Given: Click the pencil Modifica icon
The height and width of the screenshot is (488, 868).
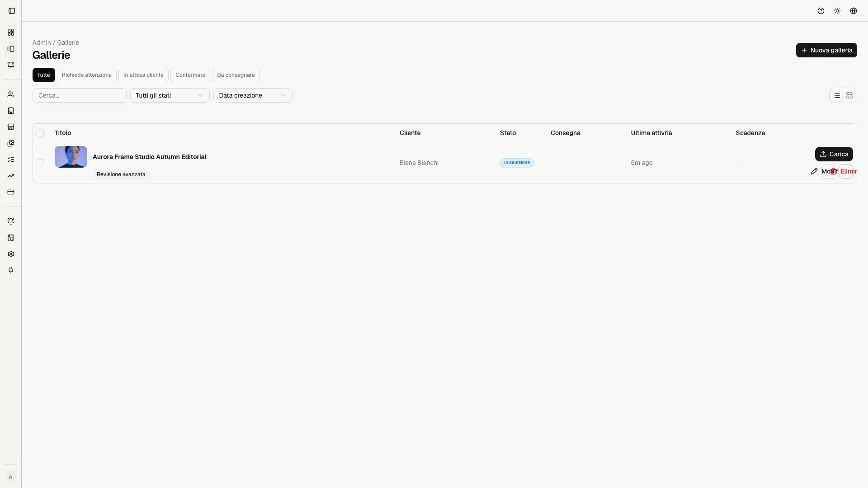Looking at the screenshot, I should coord(814,171).
